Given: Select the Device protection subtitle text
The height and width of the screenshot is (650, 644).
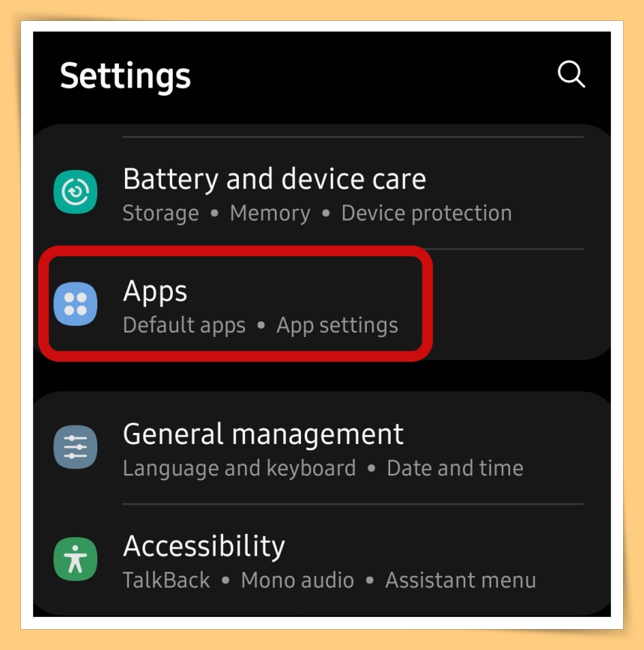Looking at the screenshot, I should click(426, 213).
